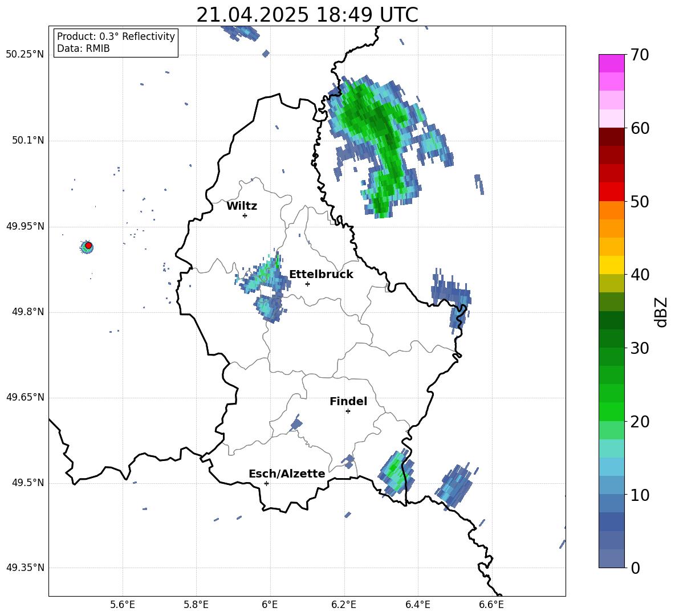Click the 6.2°E longitude label

(344, 605)
